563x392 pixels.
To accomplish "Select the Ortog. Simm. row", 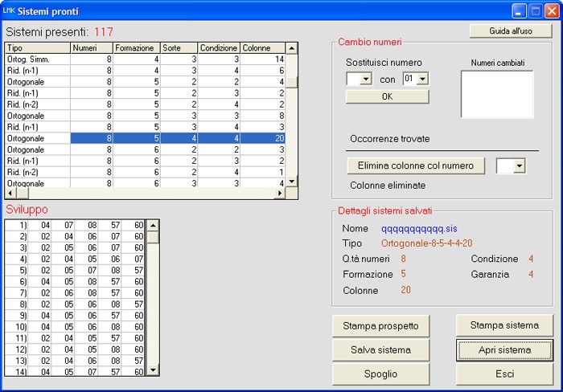I will coord(145,59).
